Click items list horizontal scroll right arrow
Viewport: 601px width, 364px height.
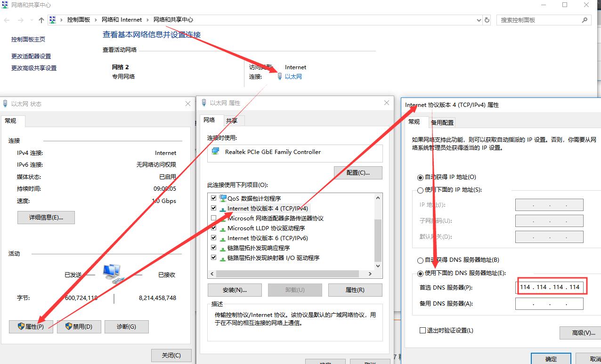(x=370, y=274)
